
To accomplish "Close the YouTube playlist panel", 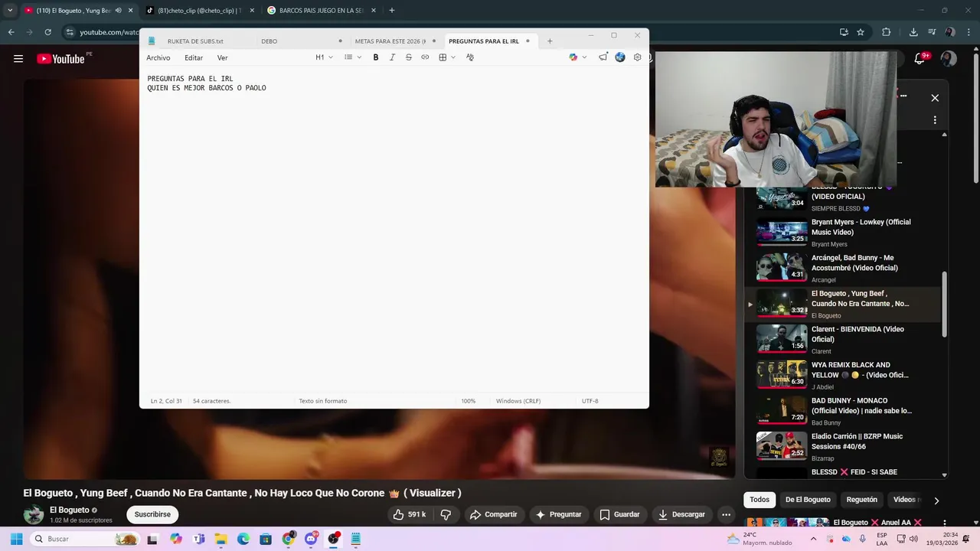I will pos(935,98).
